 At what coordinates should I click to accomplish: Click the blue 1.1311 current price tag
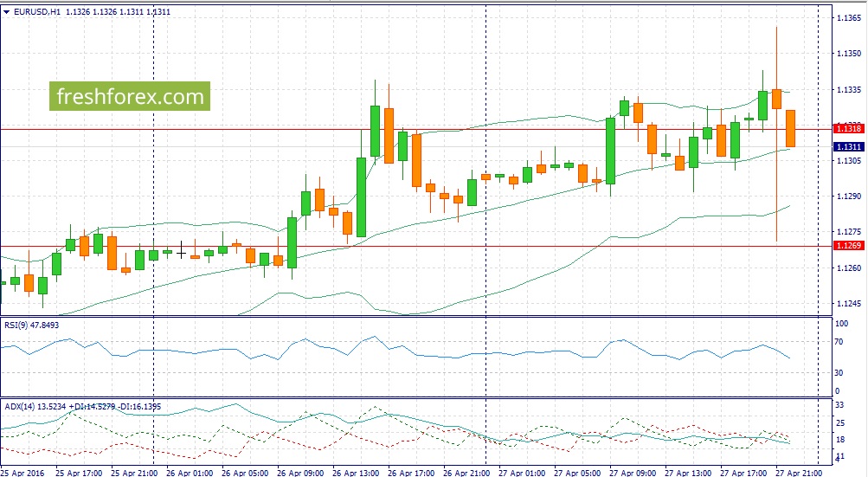845,147
